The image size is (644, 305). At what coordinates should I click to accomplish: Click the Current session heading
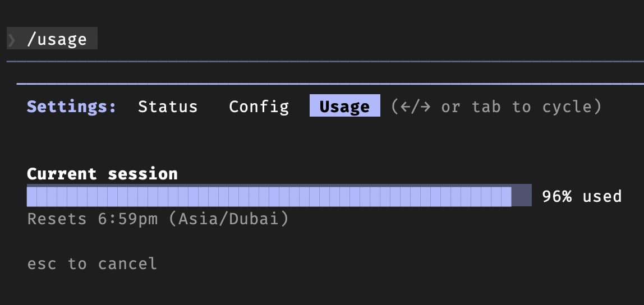pos(102,174)
